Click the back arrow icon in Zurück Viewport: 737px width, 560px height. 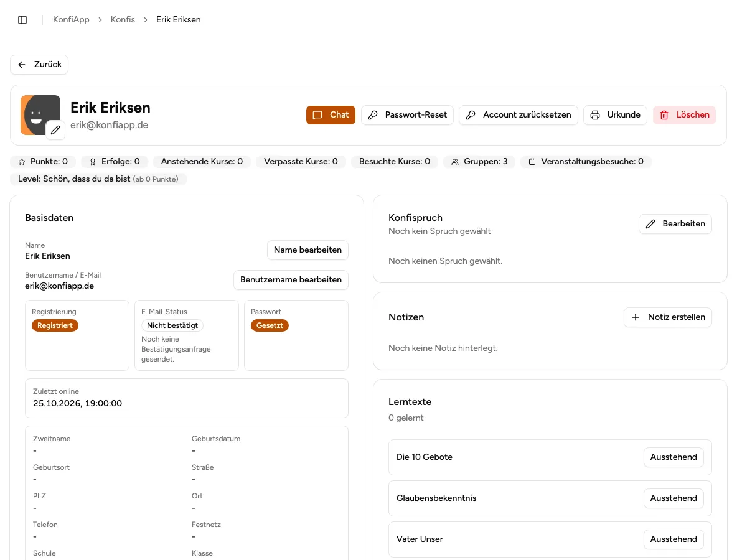pos(22,65)
